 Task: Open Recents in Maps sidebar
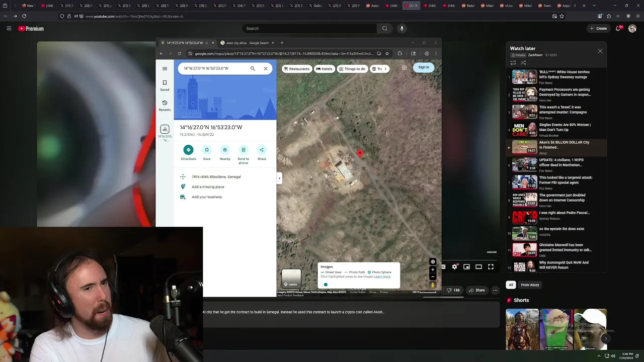click(165, 105)
